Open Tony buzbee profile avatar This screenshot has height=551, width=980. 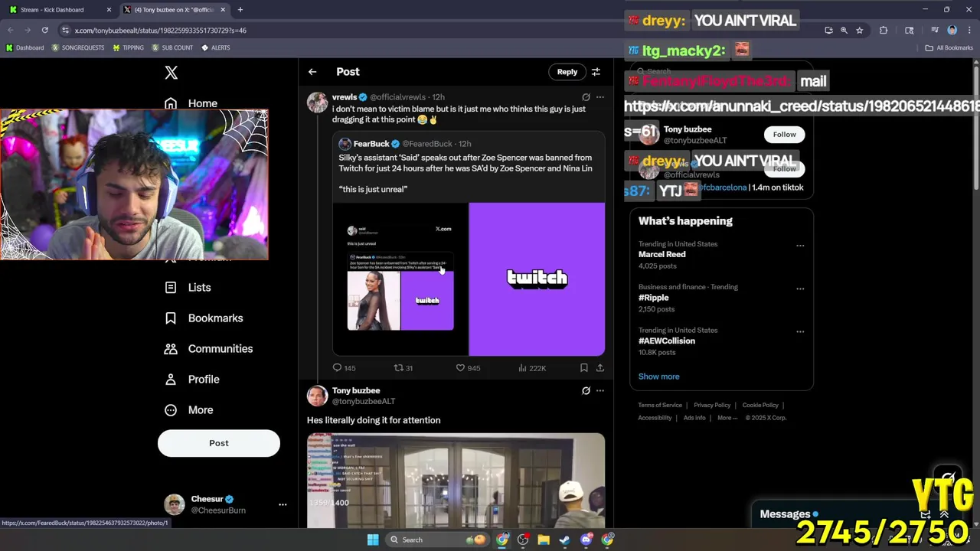(317, 396)
